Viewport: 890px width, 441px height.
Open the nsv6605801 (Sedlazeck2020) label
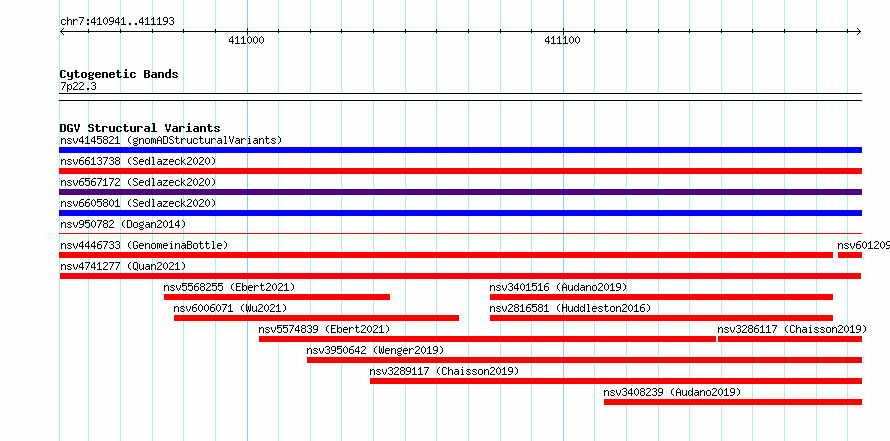pos(138,203)
